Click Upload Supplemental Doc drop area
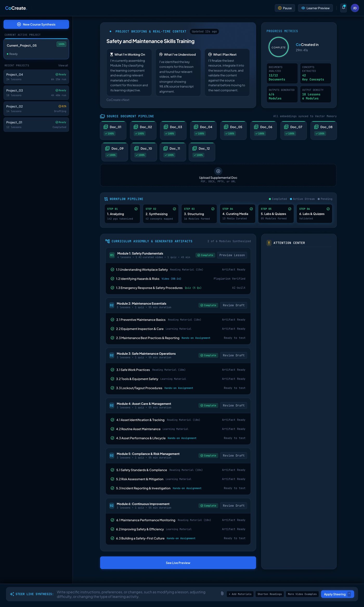The width and height of the screenshot is (364, 607). point(218,175)
